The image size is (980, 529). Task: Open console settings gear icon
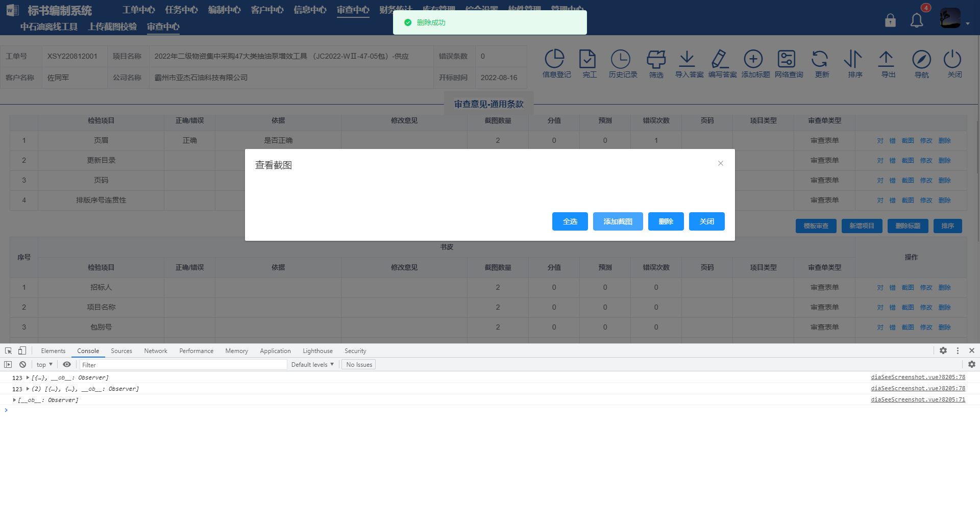(x=972, y=364)
